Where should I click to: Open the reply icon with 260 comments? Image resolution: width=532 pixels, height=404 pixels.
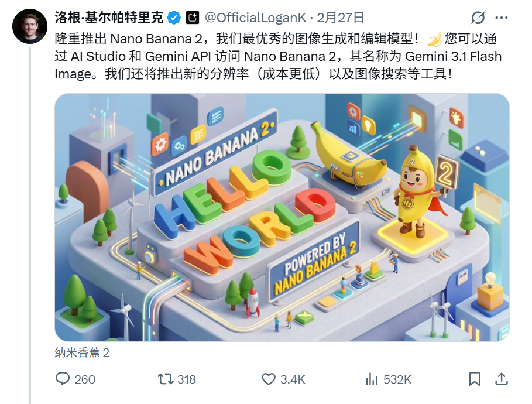pos(63,379)
